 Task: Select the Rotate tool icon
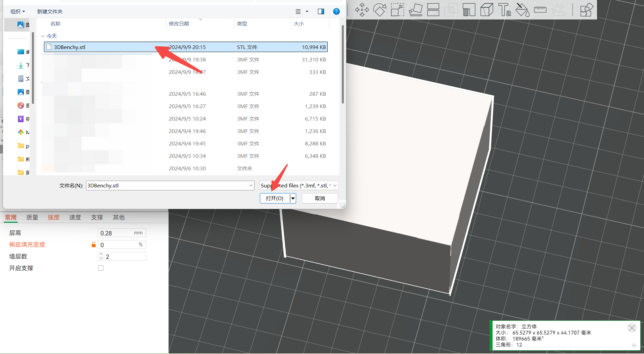coord(380,10)
